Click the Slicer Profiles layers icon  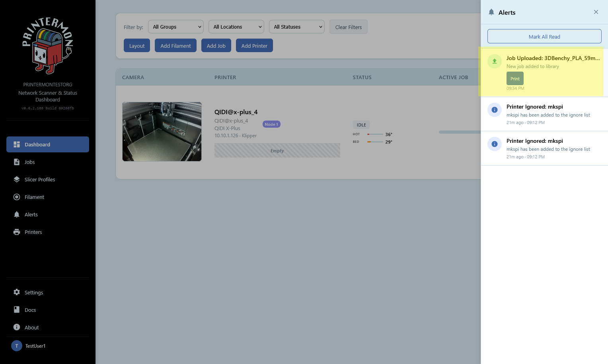coord(17,179)
